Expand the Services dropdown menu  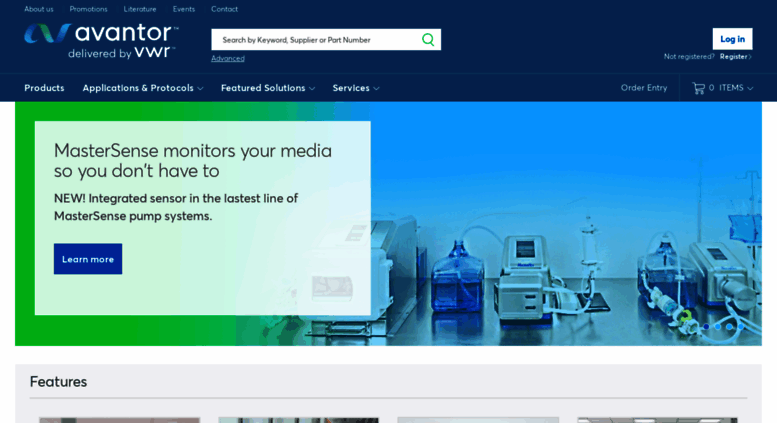point(355,88)
